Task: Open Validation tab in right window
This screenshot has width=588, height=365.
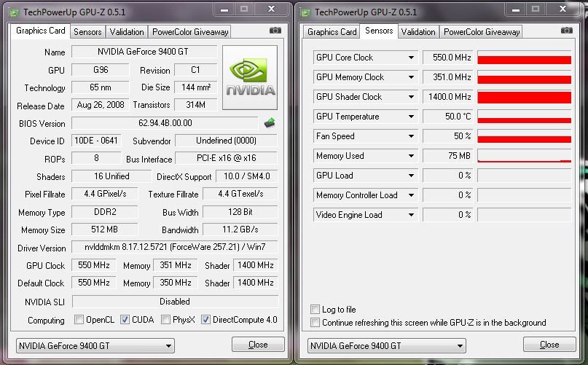Action: point(418,32)
